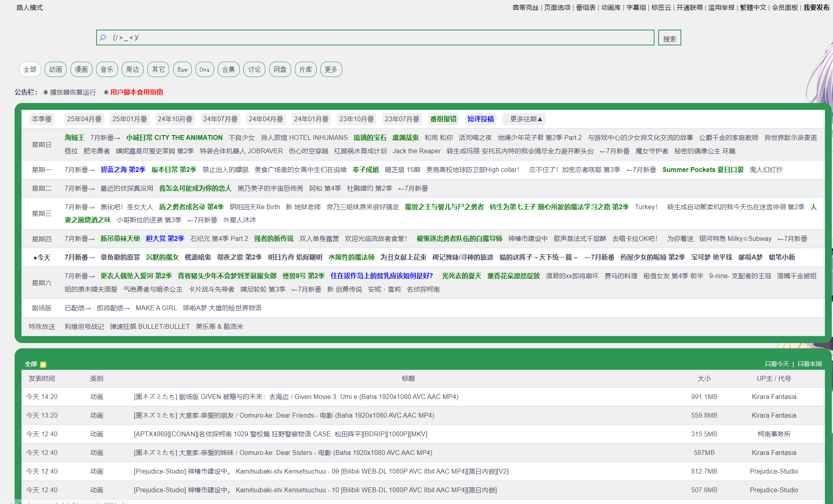Open 番组报错 report link

pos(443,119)
